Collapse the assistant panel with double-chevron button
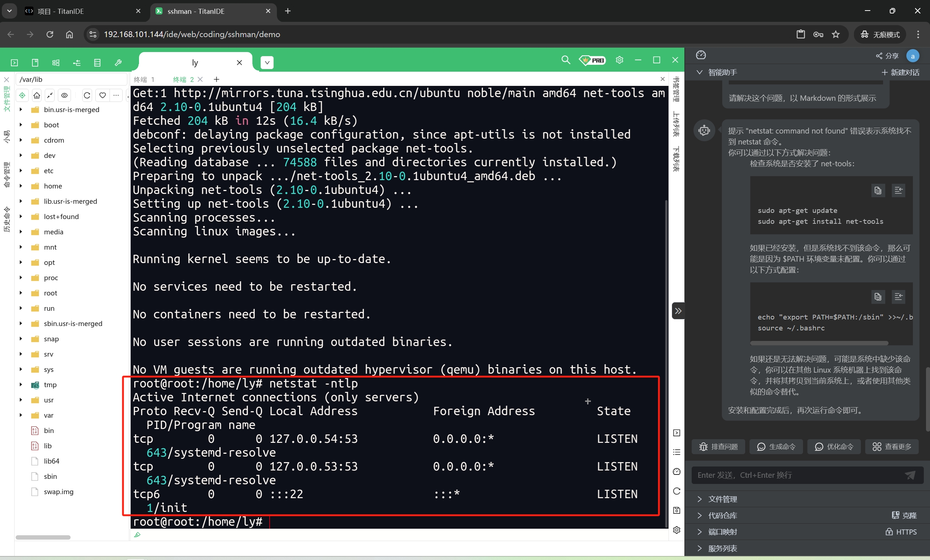The width and height of the screenshot is (930, 560). point(678,311)
